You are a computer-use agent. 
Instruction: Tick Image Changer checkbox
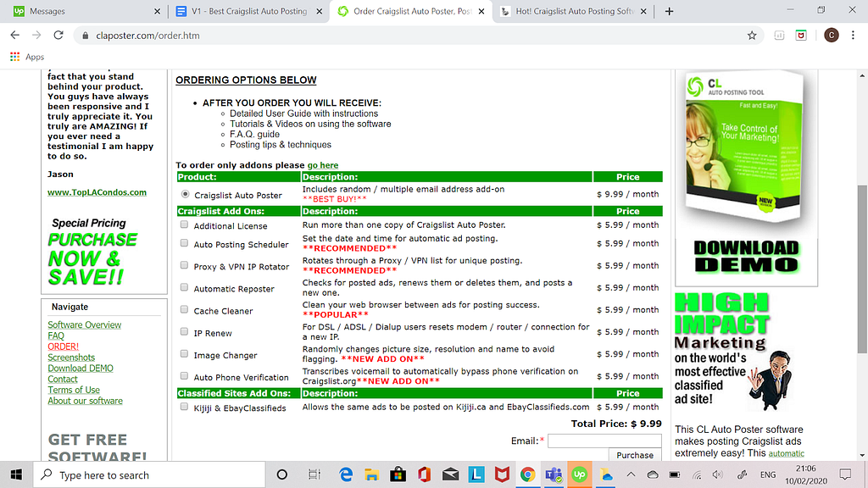click(x=184, y=353)
